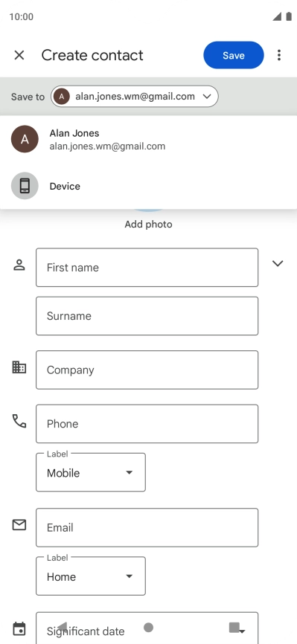Tap the email envelope icon
The width and height of the screenshot is (297, 644).
19,524
